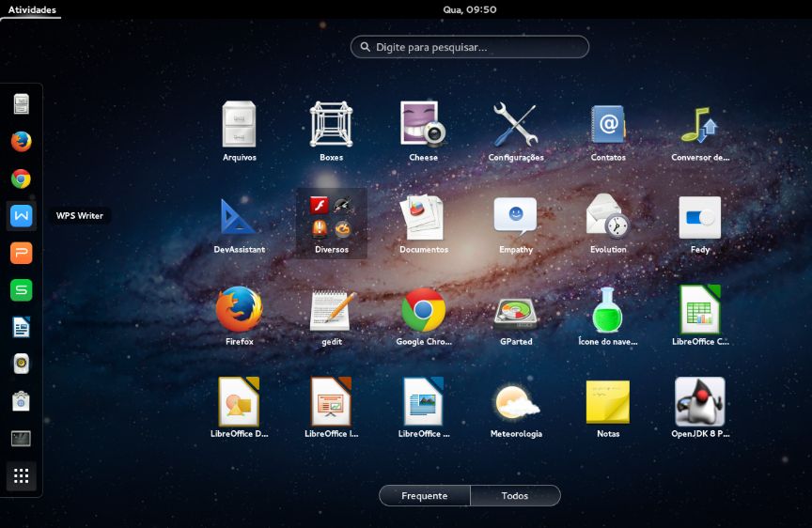Click the file cabinet icon in the dash
Screen dimensions: 812x528
[22, 104]
